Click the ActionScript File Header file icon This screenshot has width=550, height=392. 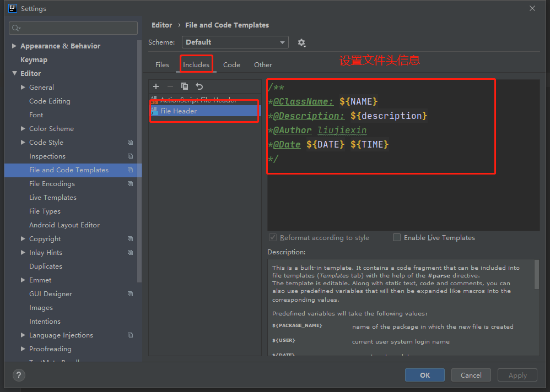[x=154, y=100]
